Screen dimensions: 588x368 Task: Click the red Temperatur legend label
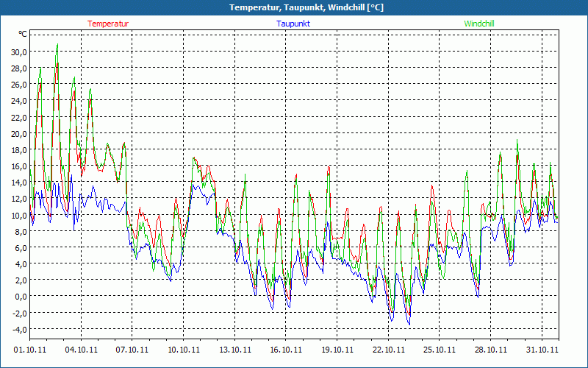tap(108, 24)
